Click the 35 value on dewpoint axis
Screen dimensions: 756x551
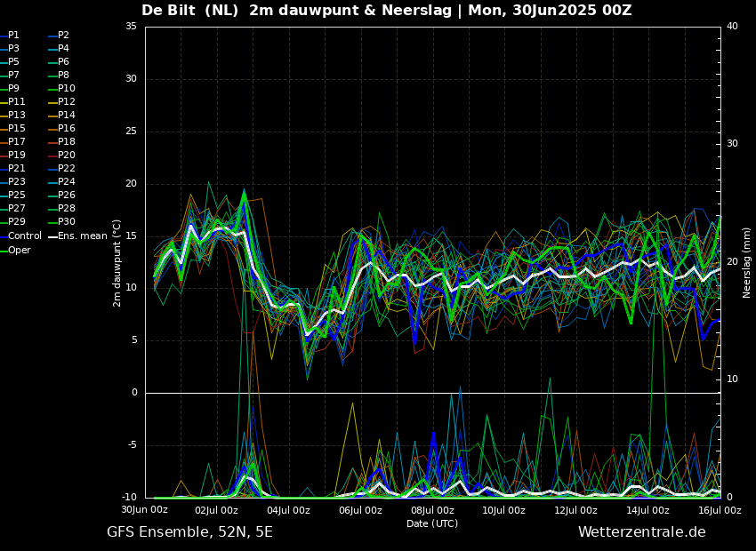tap(131, 27)
